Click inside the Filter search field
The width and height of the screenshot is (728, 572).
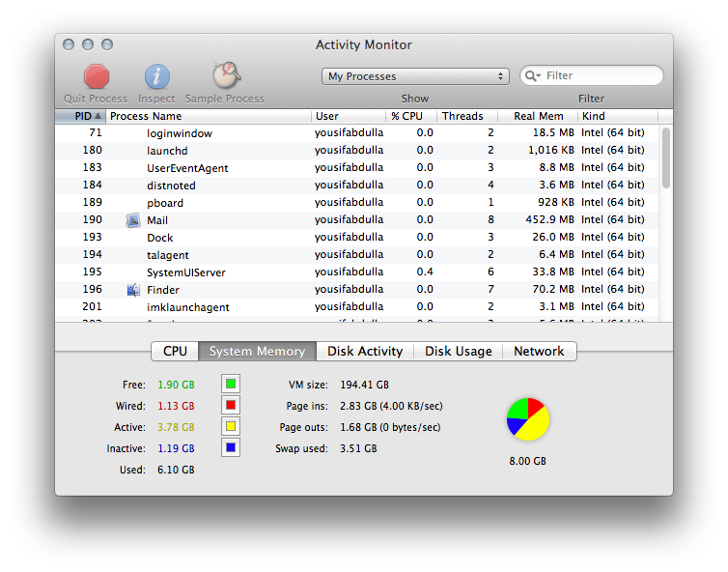point(592,75)
